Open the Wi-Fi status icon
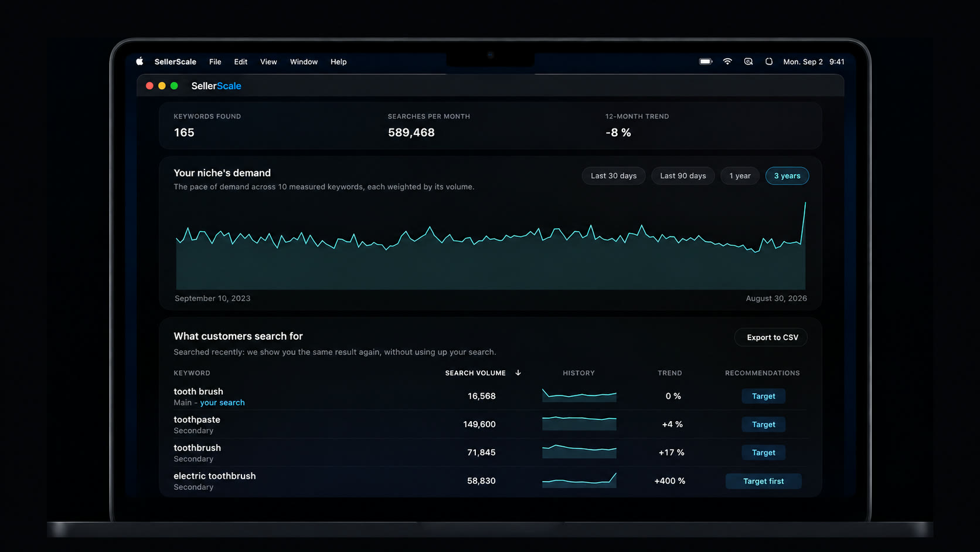980x552 pixels. click(x=727, y=62)
